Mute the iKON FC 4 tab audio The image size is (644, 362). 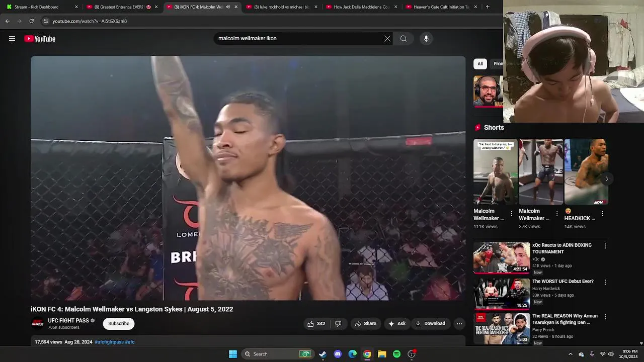point(228,7)
